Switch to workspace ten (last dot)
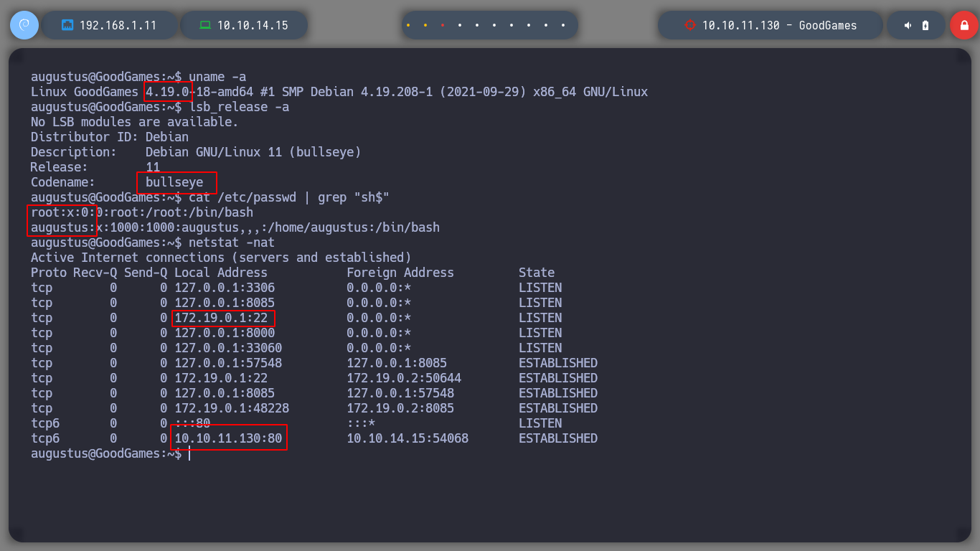980x551 pixels. tap(563, 25)
